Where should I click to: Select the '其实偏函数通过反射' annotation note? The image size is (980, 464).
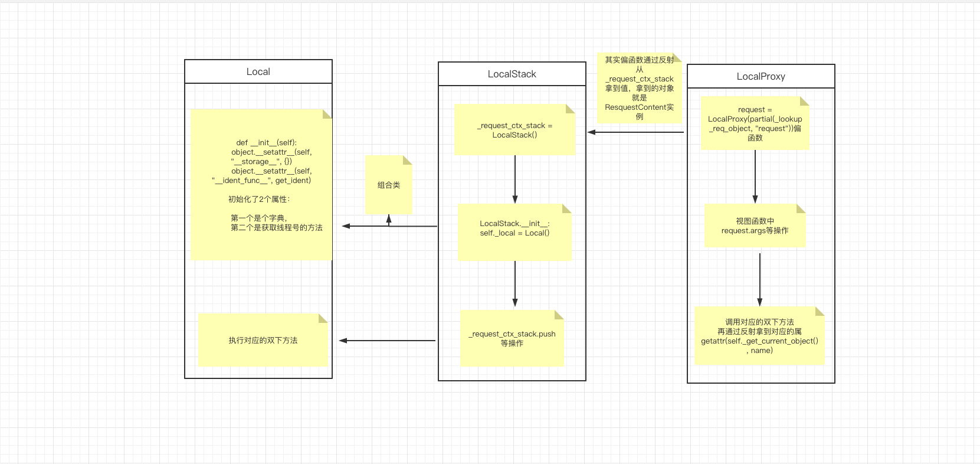pos(640,88)
